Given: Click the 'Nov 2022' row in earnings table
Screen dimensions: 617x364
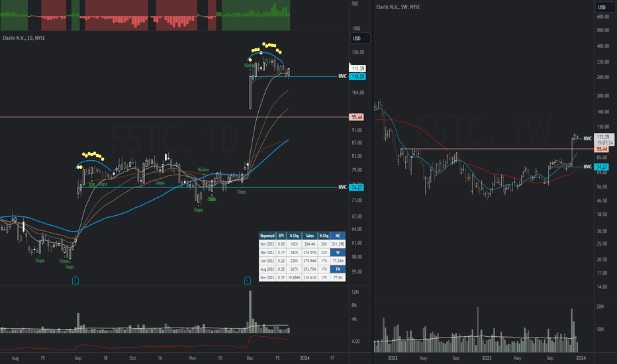Looking at the screenshot, I should point(302,244).
